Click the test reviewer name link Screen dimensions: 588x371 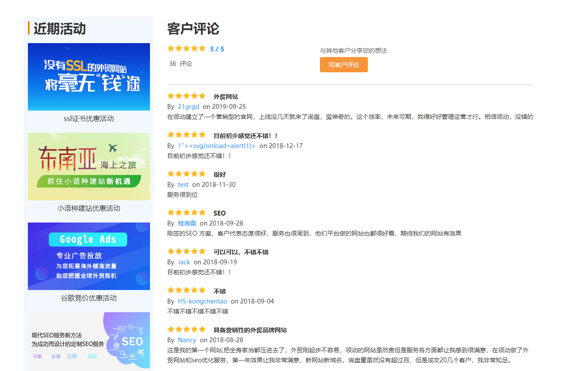click(183, 184)
